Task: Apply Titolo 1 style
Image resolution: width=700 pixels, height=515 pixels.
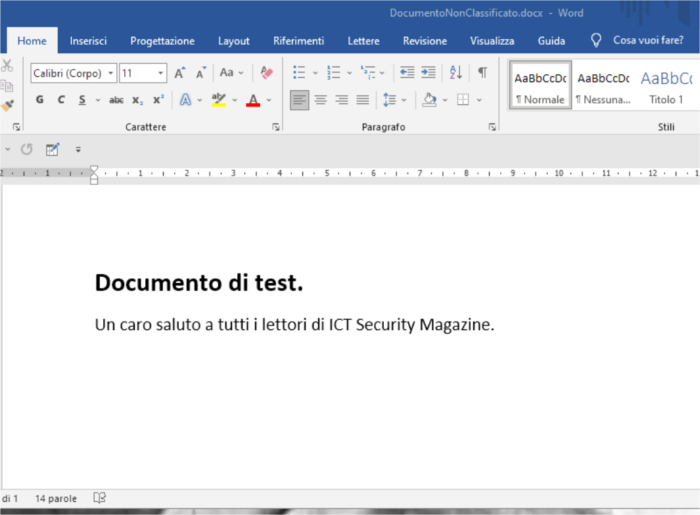Action: click(x=666, y=86)
